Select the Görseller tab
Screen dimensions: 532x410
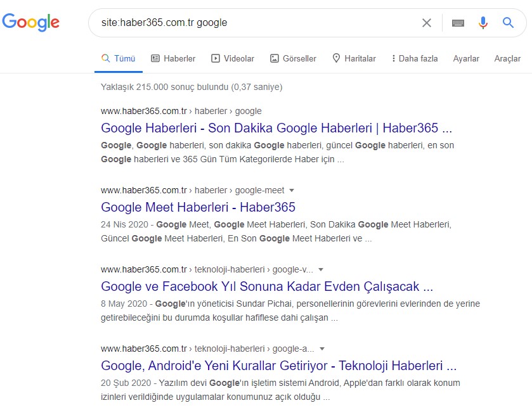tap(293, 58)
